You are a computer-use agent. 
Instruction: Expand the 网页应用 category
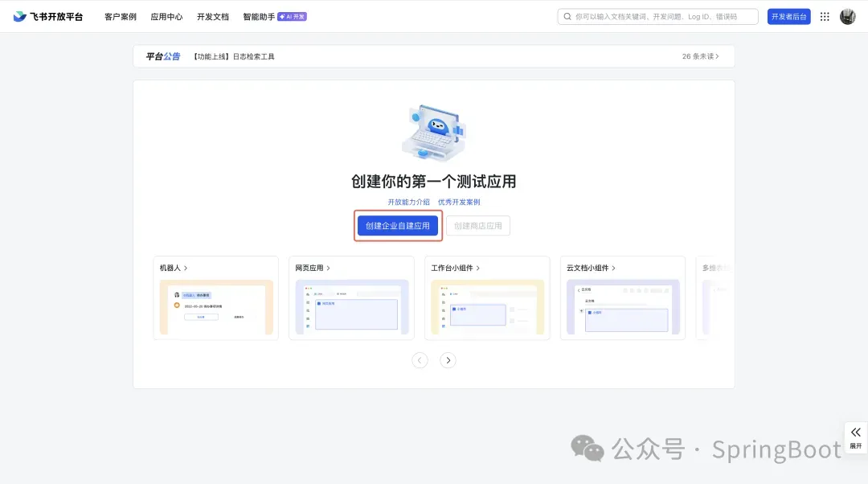point(313,268)
